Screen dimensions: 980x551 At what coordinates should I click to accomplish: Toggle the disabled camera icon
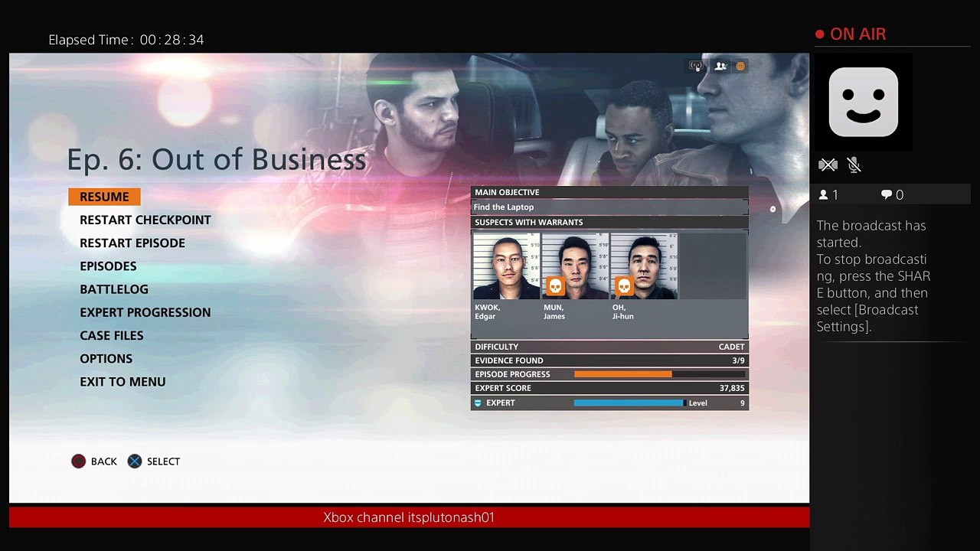click(828, 165)
